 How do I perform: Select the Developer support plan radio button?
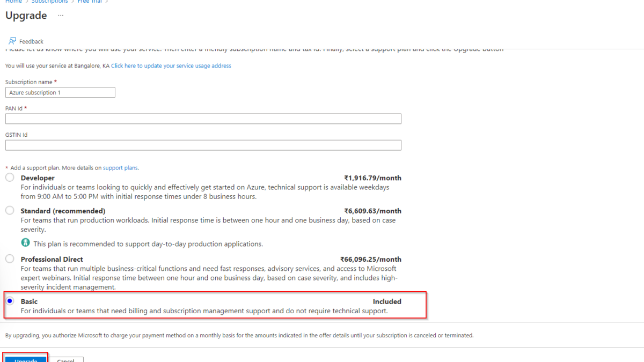10,178
